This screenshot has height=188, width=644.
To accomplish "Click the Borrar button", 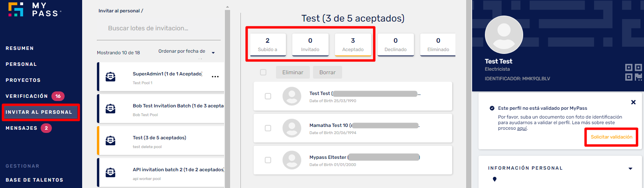I will 327,72.
